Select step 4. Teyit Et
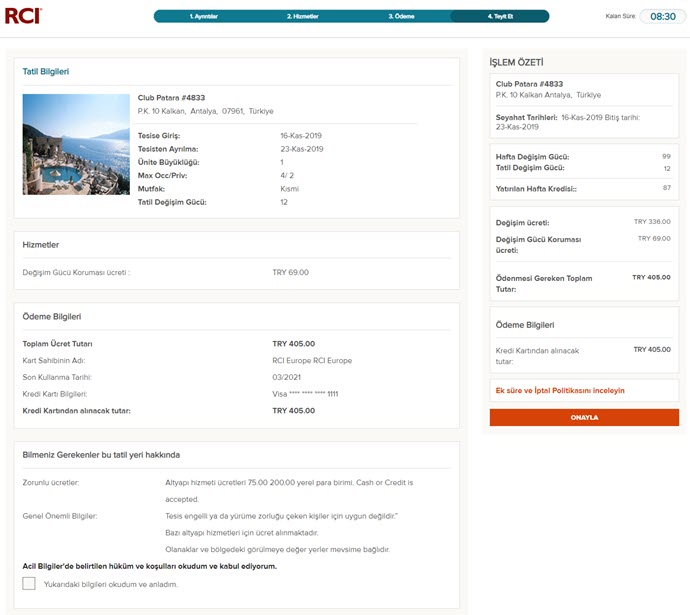The height and width of the screenshot is (615, 690). click(500, 16)
